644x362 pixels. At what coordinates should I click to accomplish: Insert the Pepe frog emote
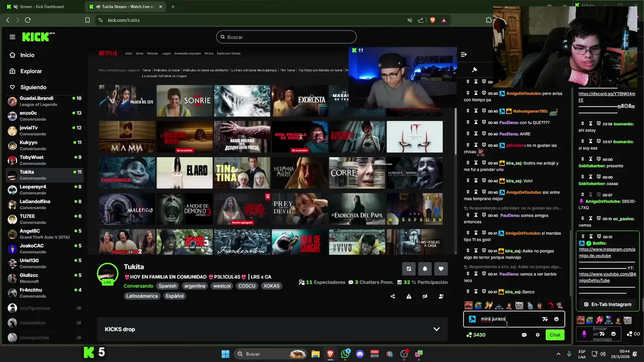coord(478,305)
